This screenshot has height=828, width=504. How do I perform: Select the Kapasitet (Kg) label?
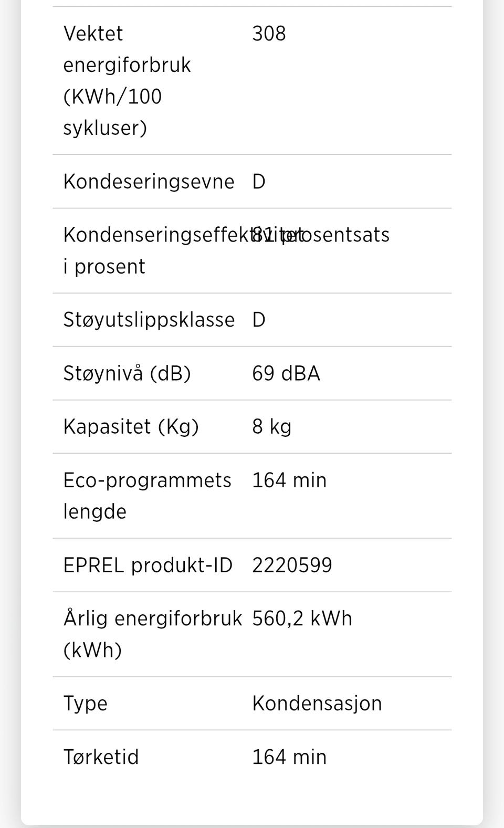pos(131,426)
